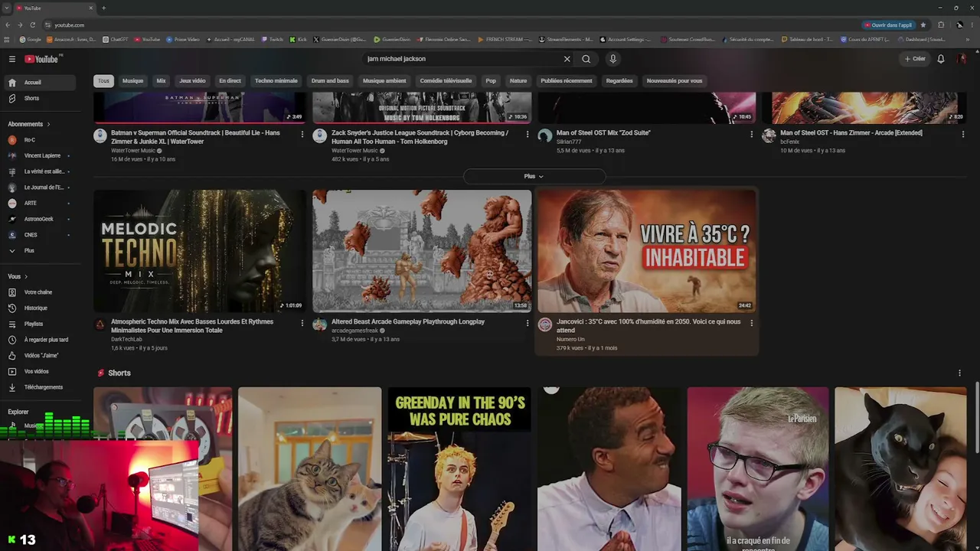The height and width of the screenshot is (551, 980).
Task: Go to Accueil in the sidebar
Action: pyautogui.click(x=41, y=83)
